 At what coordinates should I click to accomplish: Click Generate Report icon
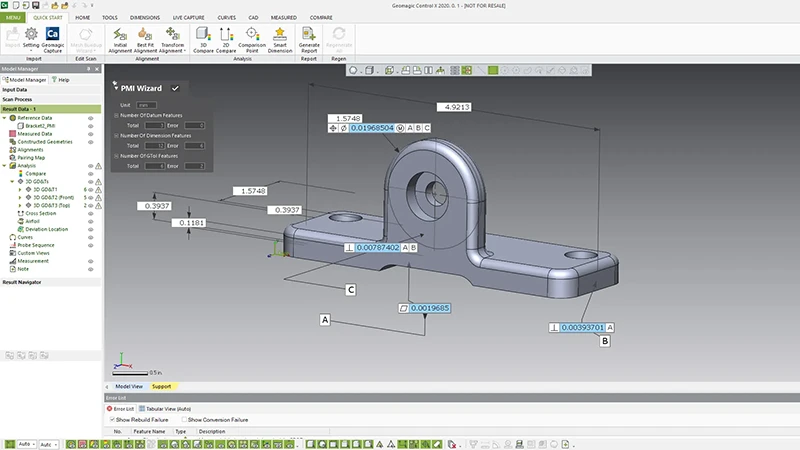(309, 34)
